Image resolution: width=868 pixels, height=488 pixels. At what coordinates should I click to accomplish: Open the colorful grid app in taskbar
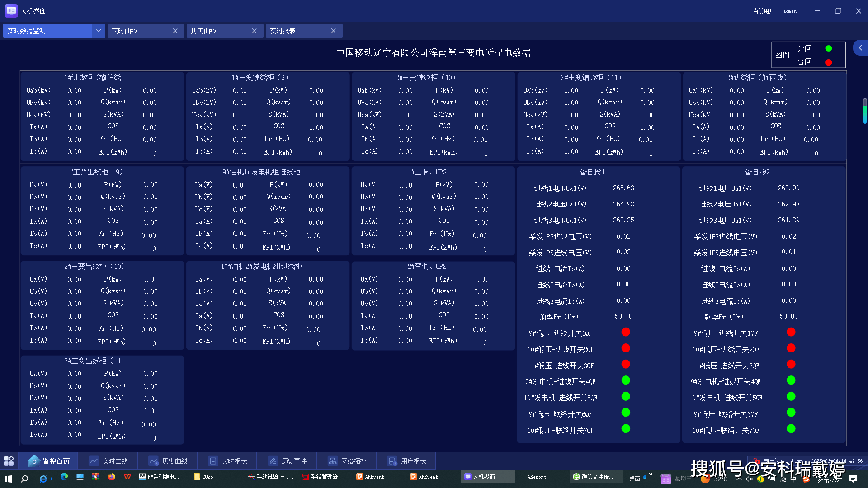[96, 477]
